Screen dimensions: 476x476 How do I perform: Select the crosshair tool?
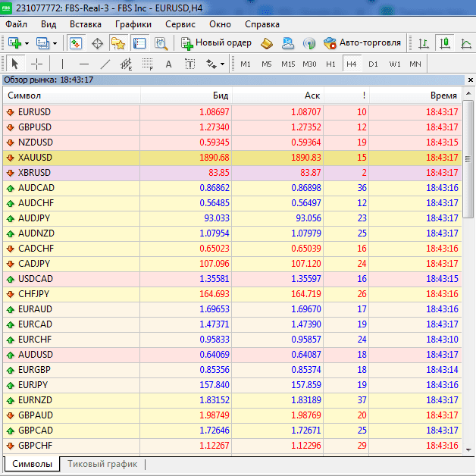[36, 64]
